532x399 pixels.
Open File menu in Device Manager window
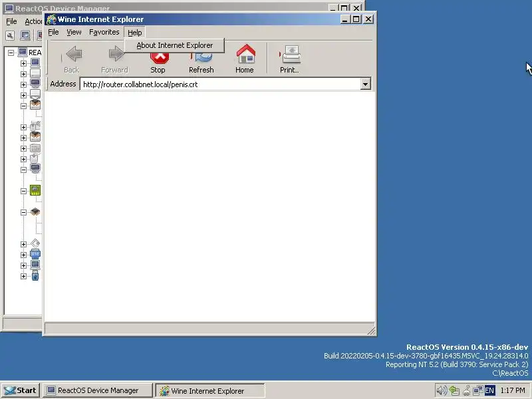click(x=11, y=21)
